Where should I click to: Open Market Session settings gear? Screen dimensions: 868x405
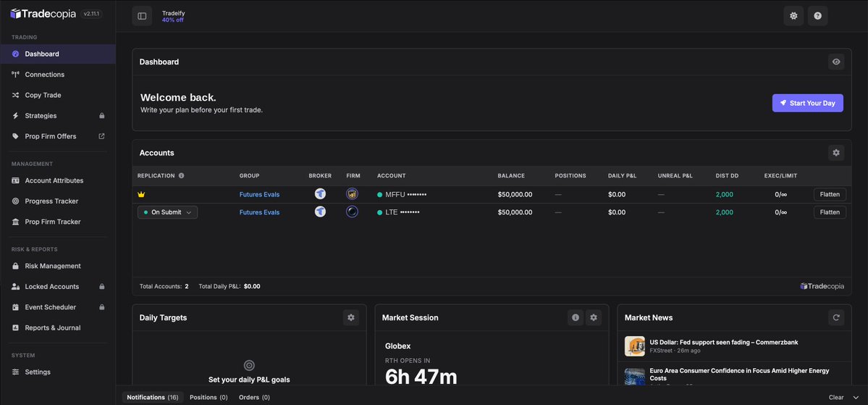click(x=594, y=317)
